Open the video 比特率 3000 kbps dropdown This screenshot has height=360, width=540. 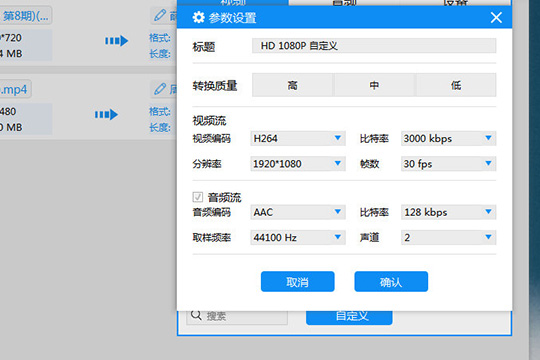pyautogui.click(x=448, y=138)
